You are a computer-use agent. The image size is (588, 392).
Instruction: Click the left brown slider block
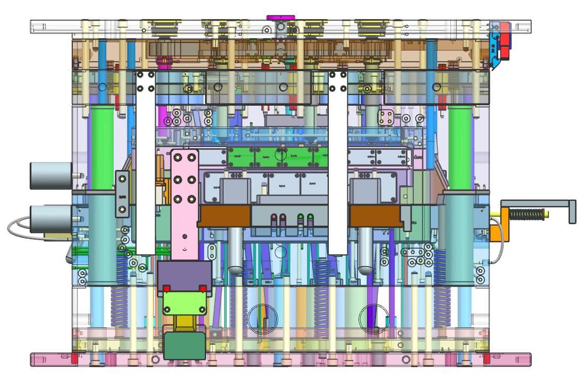pyautogui.click(x=225, y=216)
